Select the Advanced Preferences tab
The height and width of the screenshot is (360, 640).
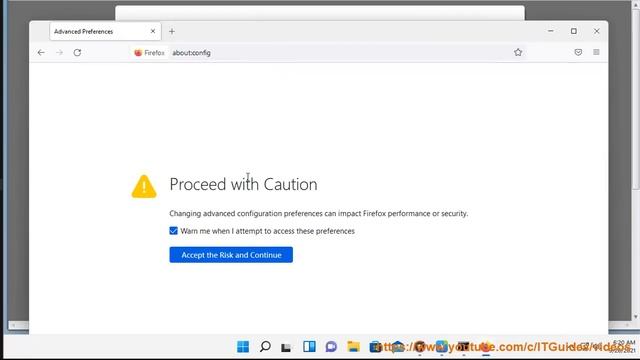(105, 31)
